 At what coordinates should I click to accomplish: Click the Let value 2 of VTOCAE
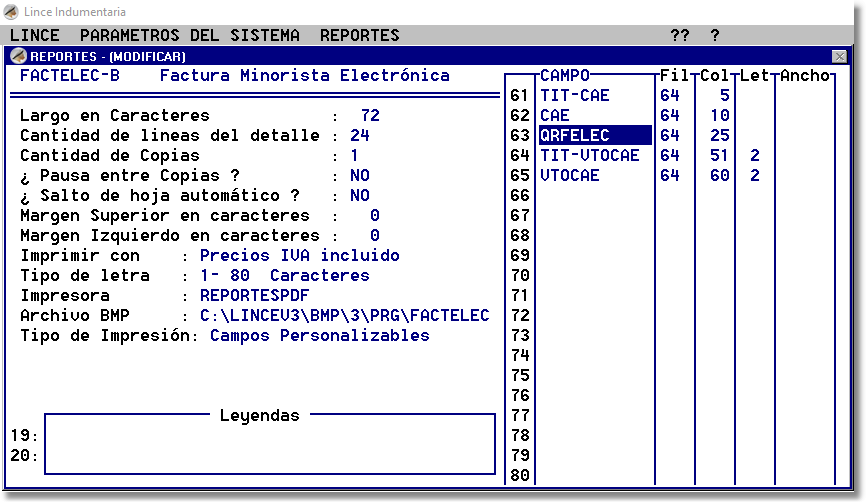coord(755,176)
